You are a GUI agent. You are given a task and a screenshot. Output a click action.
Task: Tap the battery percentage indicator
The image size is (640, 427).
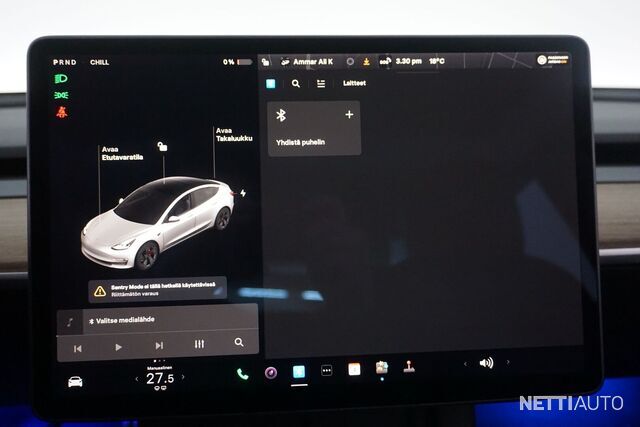(x=237, y=62)
